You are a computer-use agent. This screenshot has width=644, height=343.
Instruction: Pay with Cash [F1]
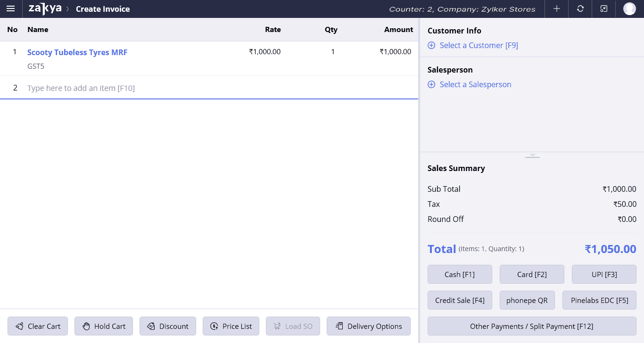(x=460, y=274)
